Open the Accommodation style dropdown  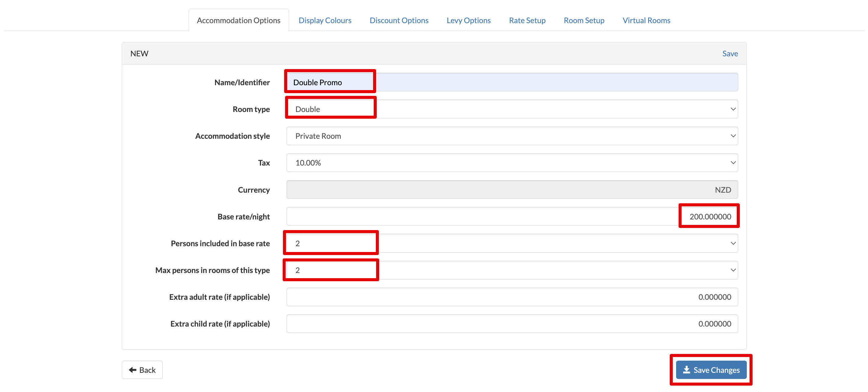[512, 136]
